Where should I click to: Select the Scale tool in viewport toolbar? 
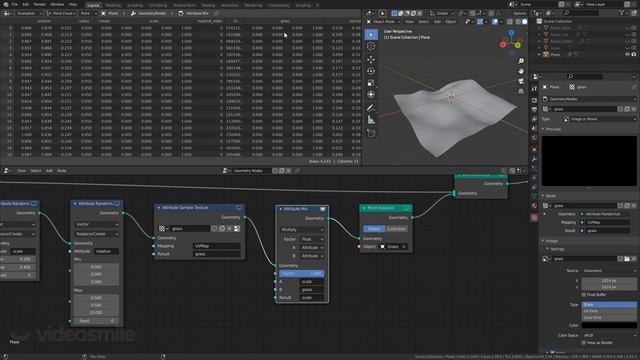371,83
